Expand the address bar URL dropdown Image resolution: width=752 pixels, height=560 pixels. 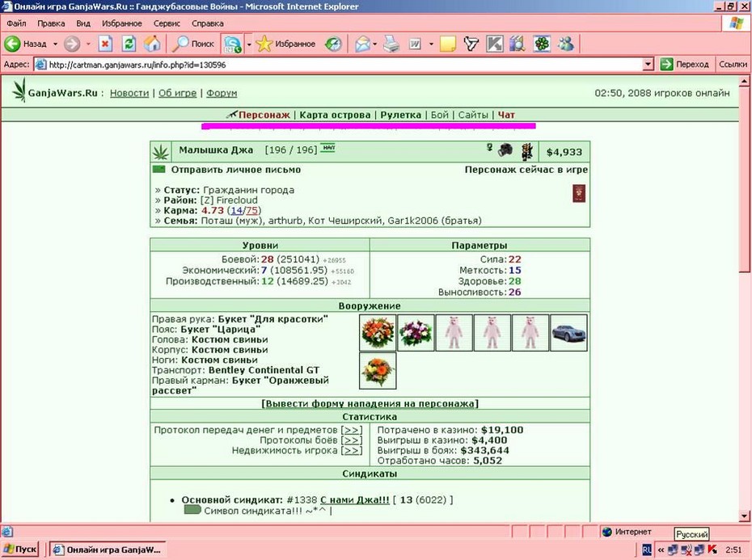(x=648, y=65)
